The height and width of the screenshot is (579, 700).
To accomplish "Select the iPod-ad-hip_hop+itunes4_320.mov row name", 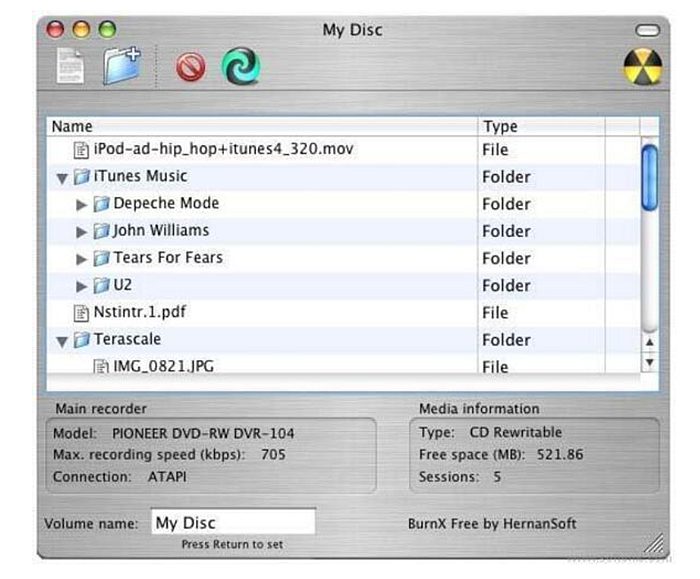I will point(223,149).
